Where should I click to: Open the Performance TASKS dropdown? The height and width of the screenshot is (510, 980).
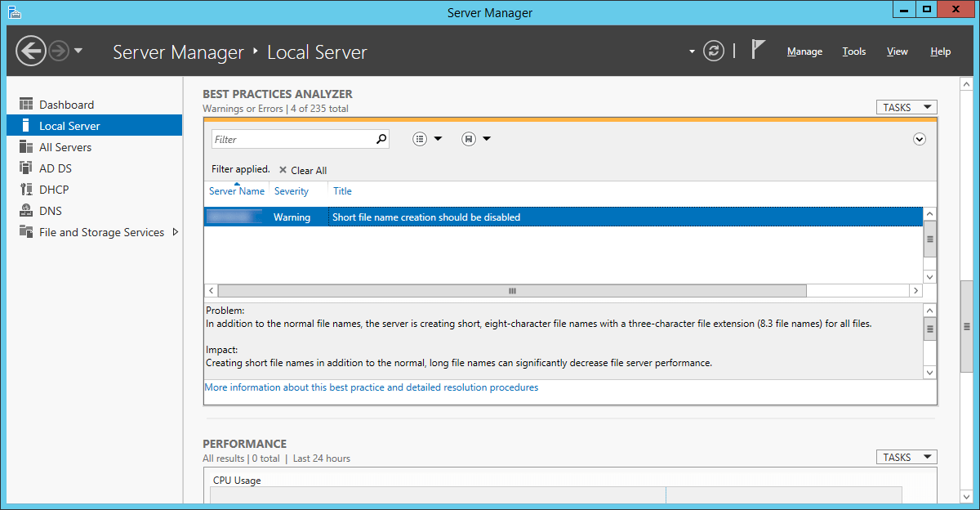(x=906, y=457)
